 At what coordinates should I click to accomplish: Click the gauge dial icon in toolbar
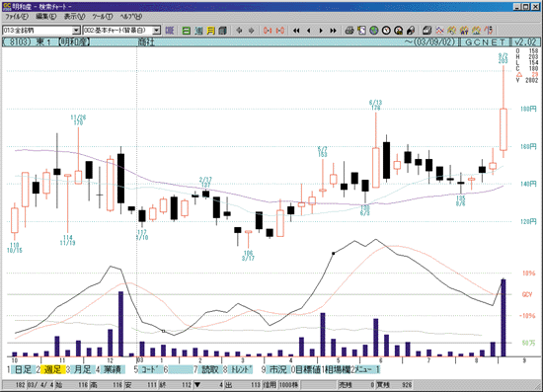click(x=398, y=31)
